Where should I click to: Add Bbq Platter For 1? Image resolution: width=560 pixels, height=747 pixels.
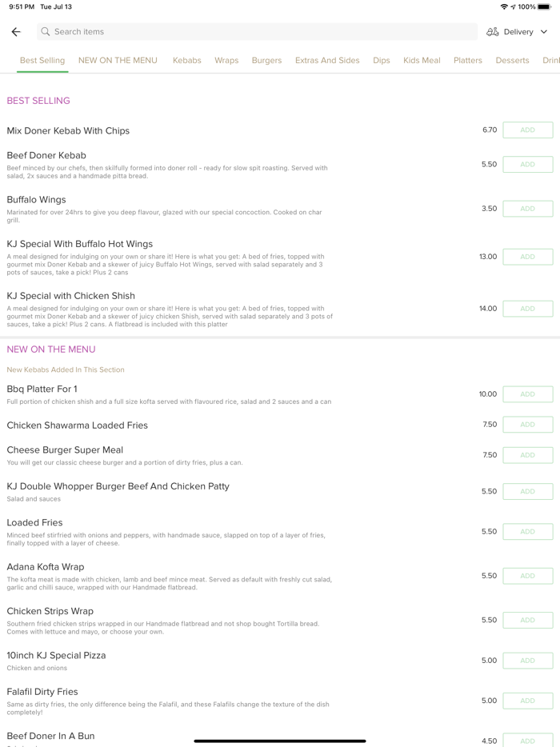click(x=527, y=394)
